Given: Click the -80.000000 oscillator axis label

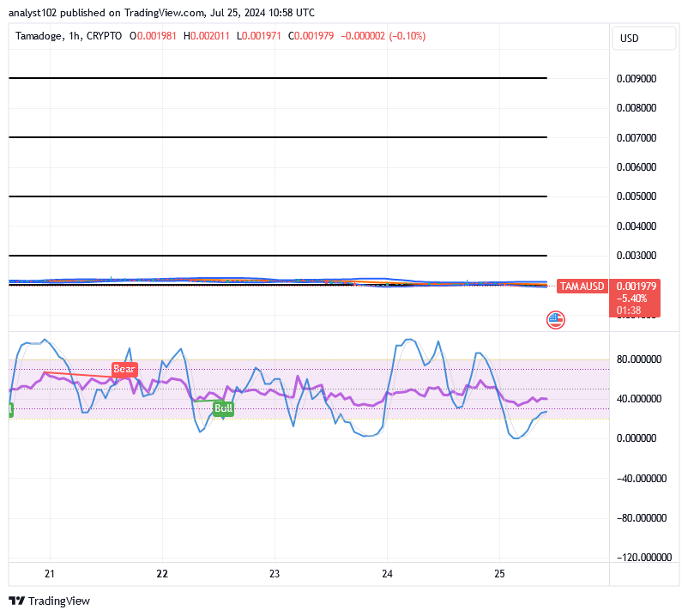Looking at the screenshot, I should pyautogui.click(x=642, y=517).
